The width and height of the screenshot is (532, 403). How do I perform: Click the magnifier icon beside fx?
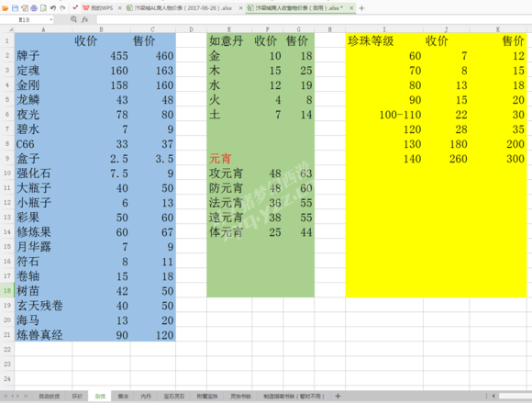(73, 19)
